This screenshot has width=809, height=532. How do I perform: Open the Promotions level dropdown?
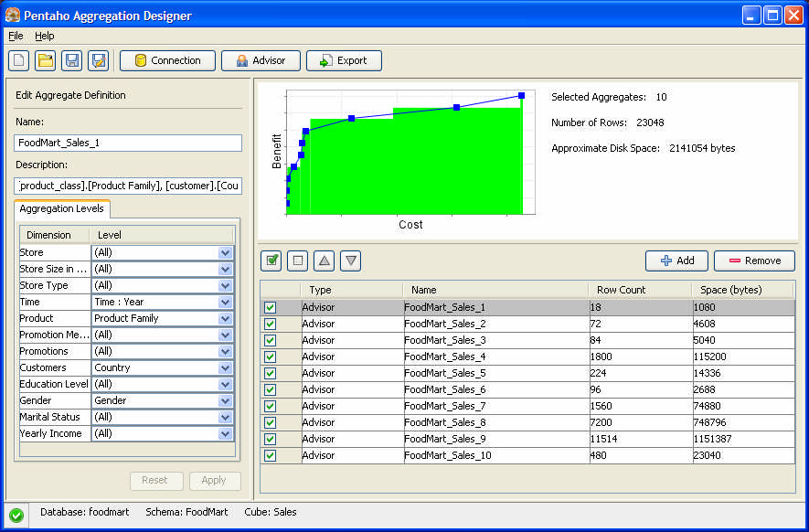pyautogui.click(x=225, y=351)
